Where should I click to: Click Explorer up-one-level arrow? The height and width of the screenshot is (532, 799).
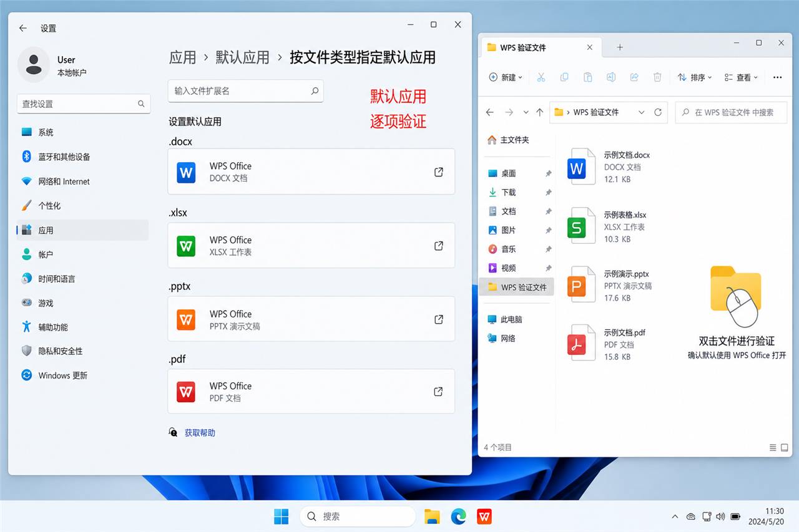[x=540, y=112]
